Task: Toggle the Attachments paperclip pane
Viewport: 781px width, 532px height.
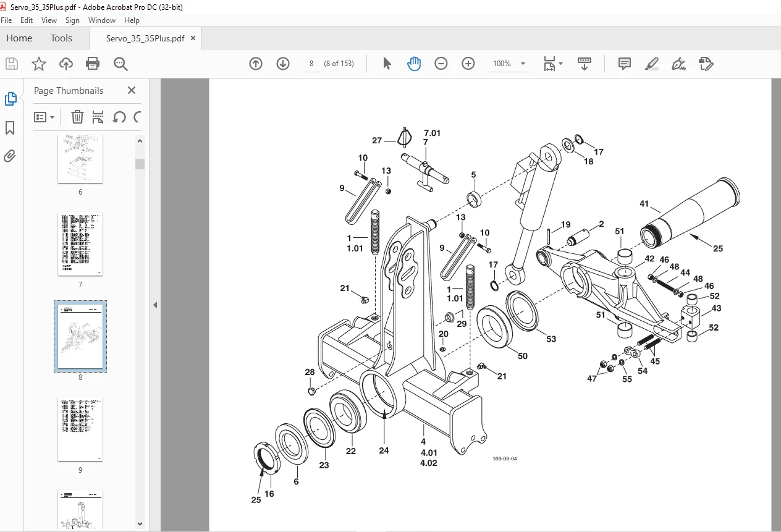Action: 10,156
